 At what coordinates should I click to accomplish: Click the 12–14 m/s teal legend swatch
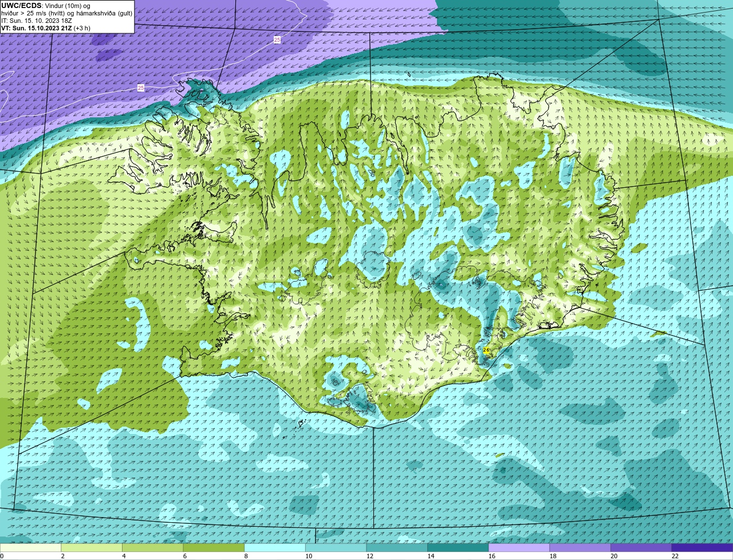(397, 547)
